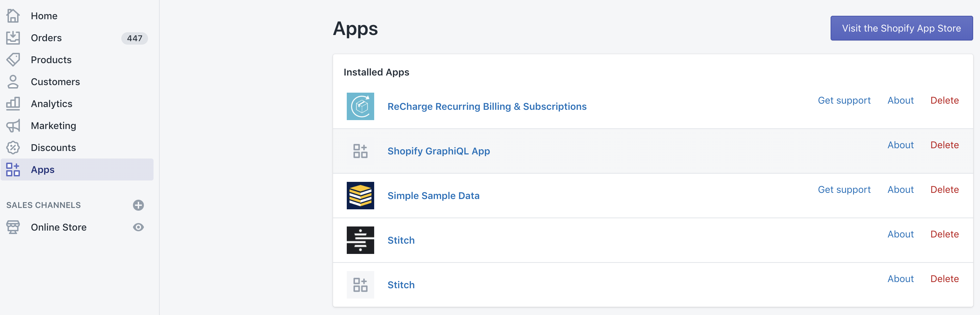
Task: Toggle the Online Store eye view icon
Action: (x=138, y=227)
